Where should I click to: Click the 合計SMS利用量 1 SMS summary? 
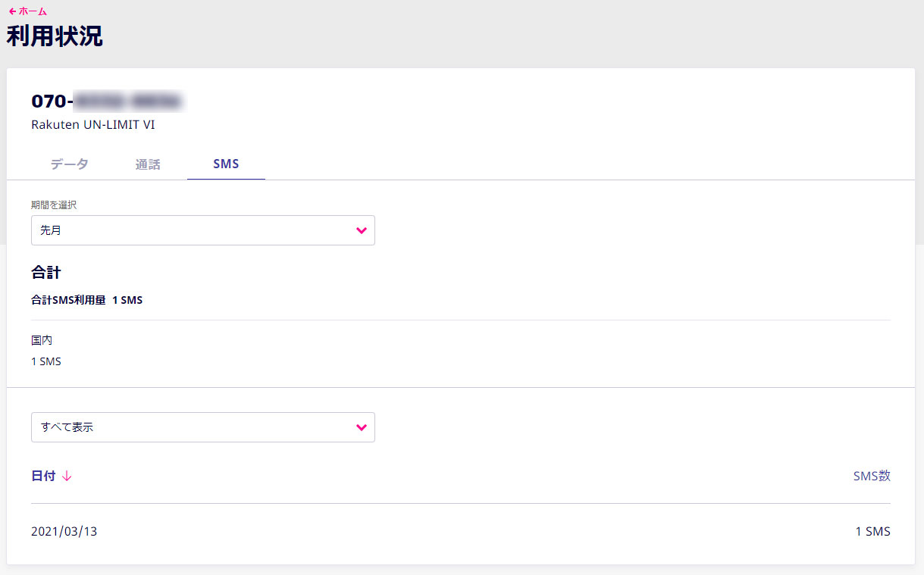point(87,300)
